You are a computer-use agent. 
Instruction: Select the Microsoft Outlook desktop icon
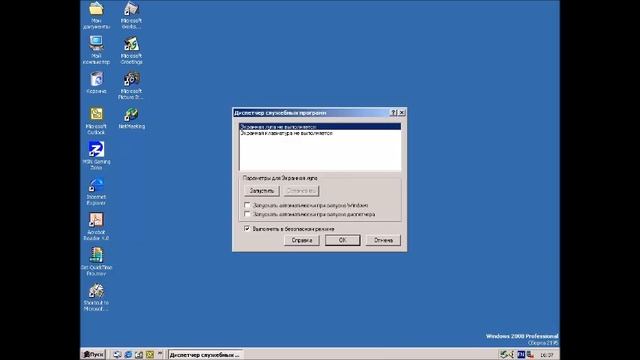point(96,121)
